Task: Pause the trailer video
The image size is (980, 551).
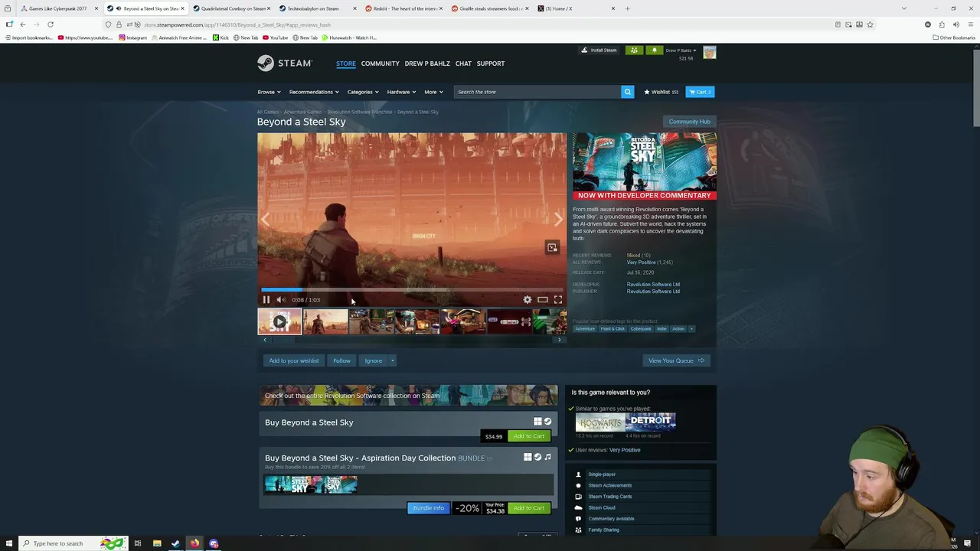Action: coord(266,300)
